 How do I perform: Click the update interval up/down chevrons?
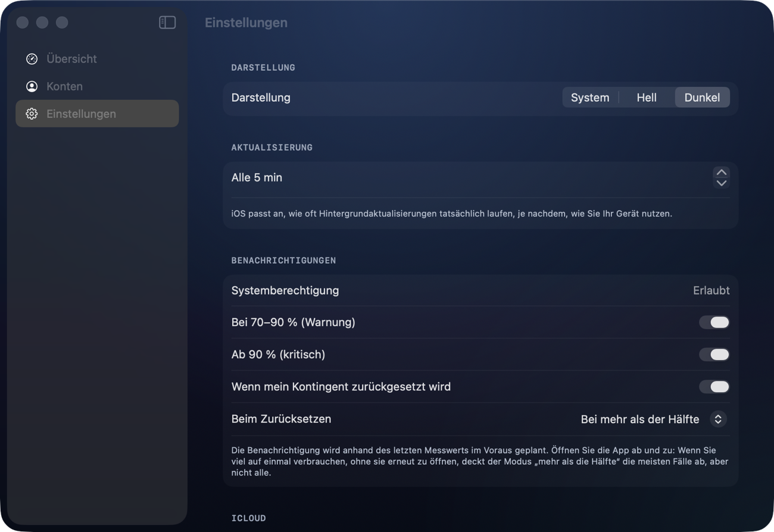click(722, 177)
